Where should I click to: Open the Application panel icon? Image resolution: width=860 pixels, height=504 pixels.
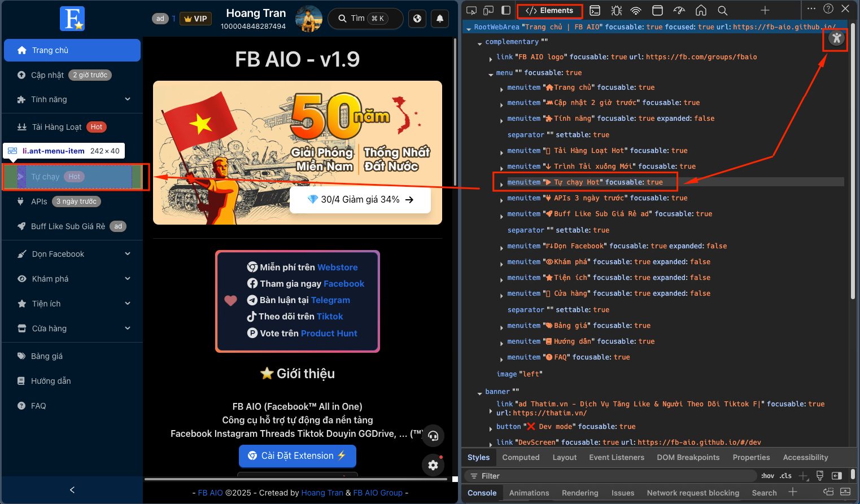(x=657, y=10)
